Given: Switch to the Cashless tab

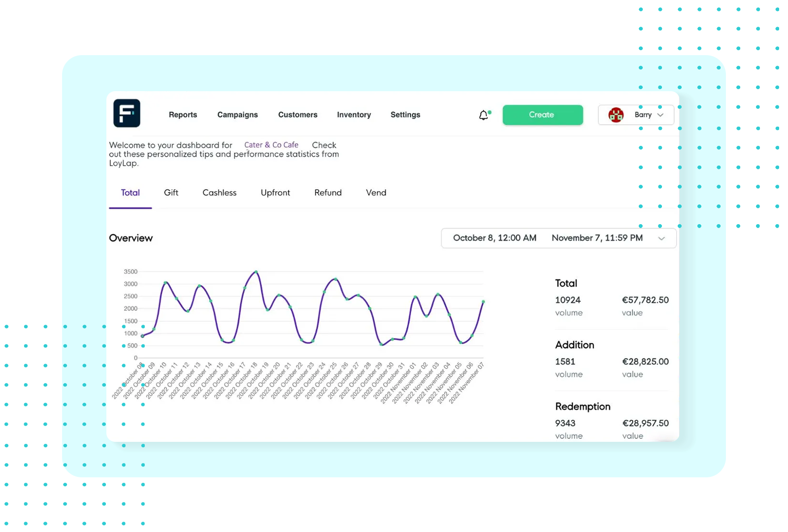Looking at the screenshot, I should point(219,193).
